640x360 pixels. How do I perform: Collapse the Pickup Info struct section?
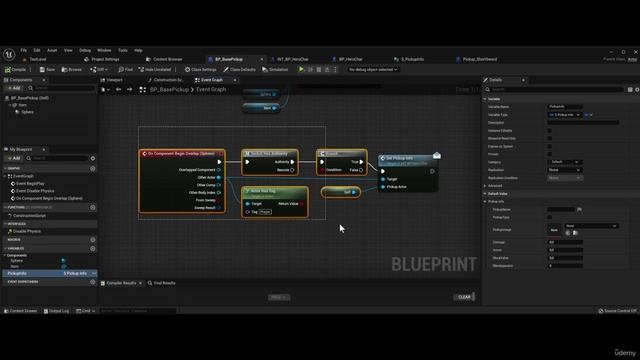point(485,202)
